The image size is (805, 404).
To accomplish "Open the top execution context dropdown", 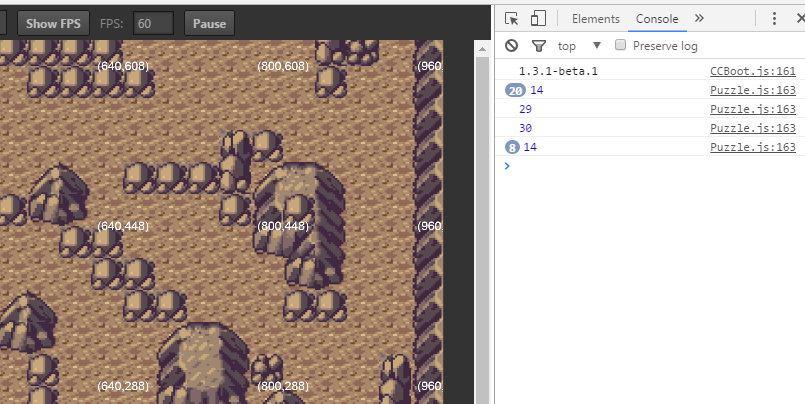I will (579, 46).
